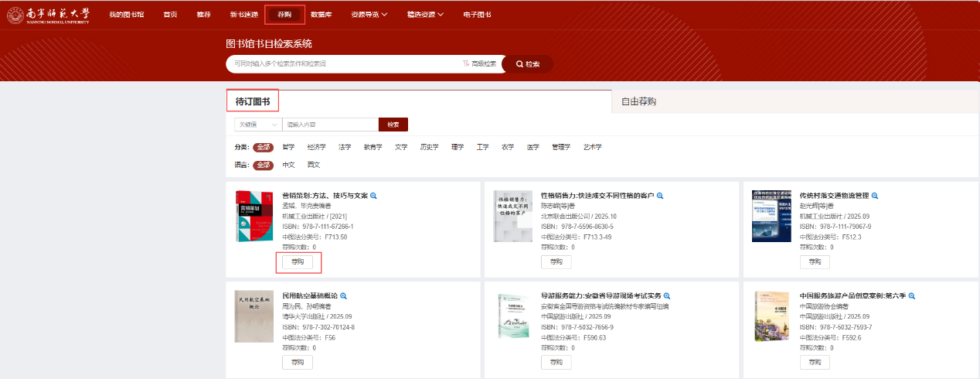Open title link 导游服务能力:安徽省导游现场考试实务
980x379 pixels.
tap(601, 295)
